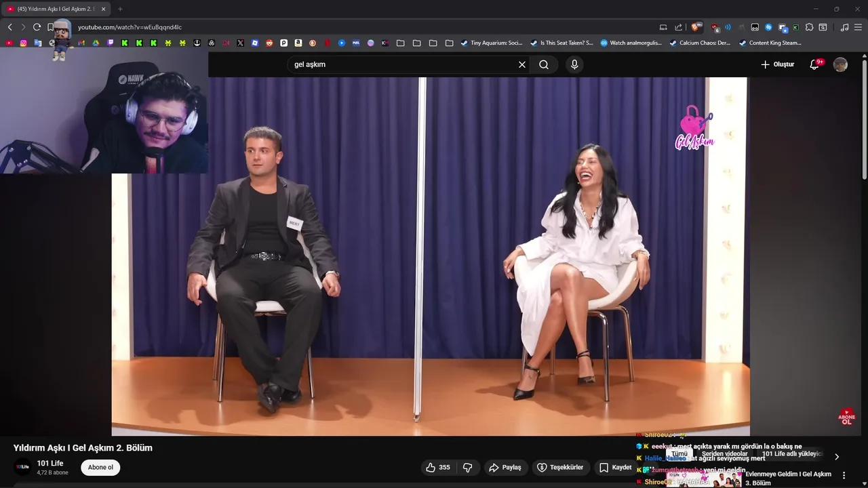Open the Roblox bookmark icon
Image resolution: width=868 pixels, height=488 pixels.
[x=254, y=43]
